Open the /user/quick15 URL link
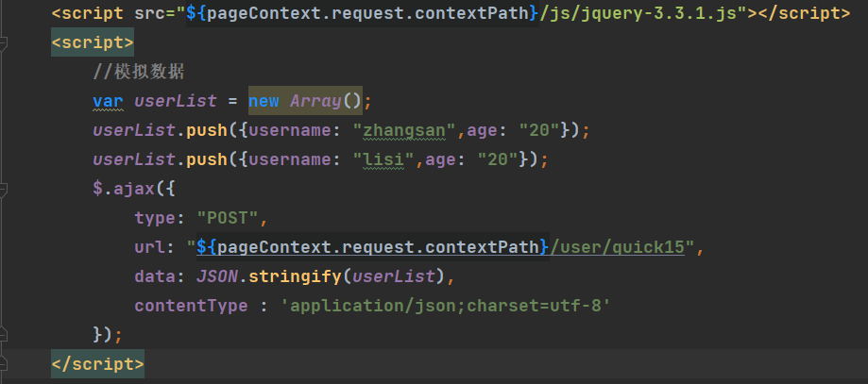This screenshot has height=384, width=868. (x=617, y=247)
